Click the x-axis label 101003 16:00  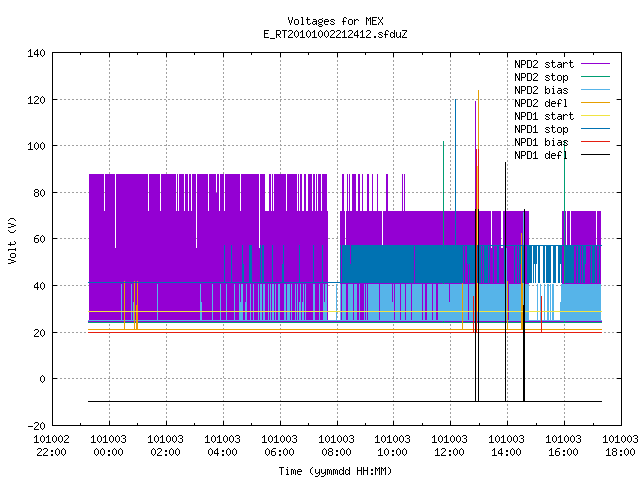point(563,446)
